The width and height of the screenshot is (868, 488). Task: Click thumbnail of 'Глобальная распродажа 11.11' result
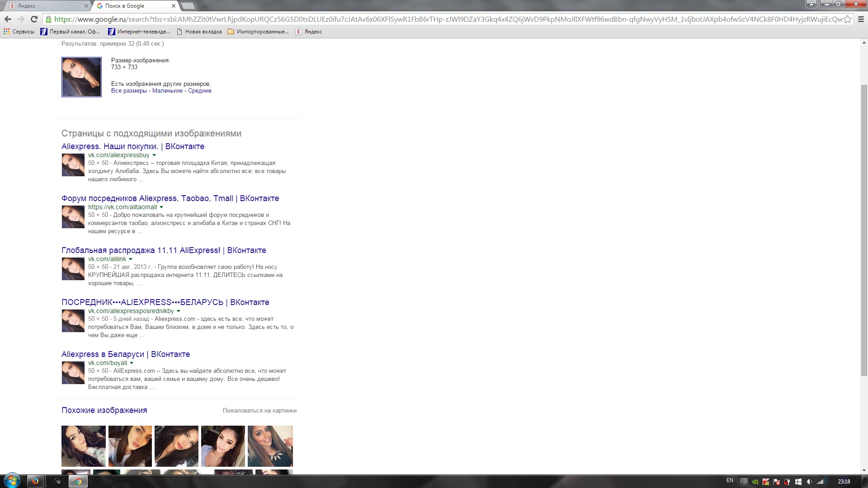coord(73,269)
